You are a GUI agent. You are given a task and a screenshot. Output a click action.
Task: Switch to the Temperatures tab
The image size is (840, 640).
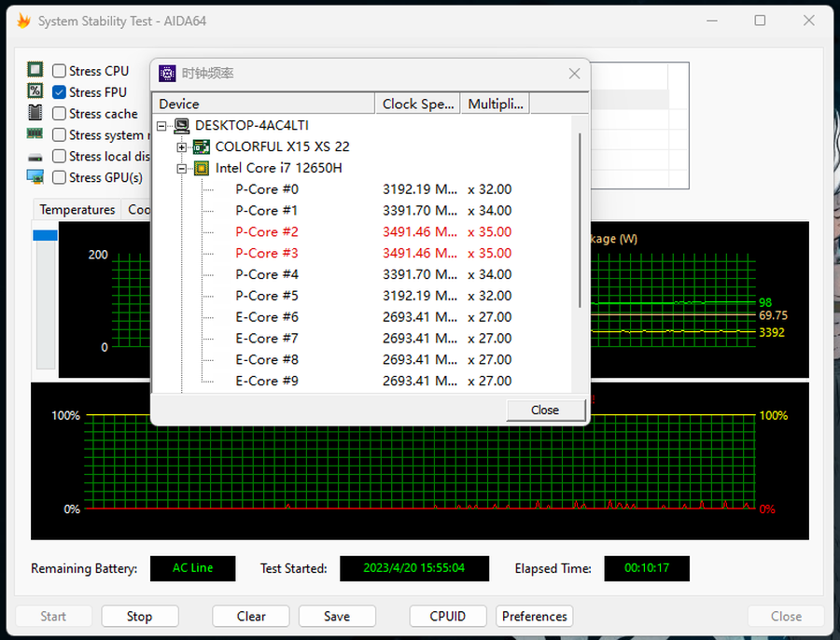pyautogui.click(x=77, y=210)
